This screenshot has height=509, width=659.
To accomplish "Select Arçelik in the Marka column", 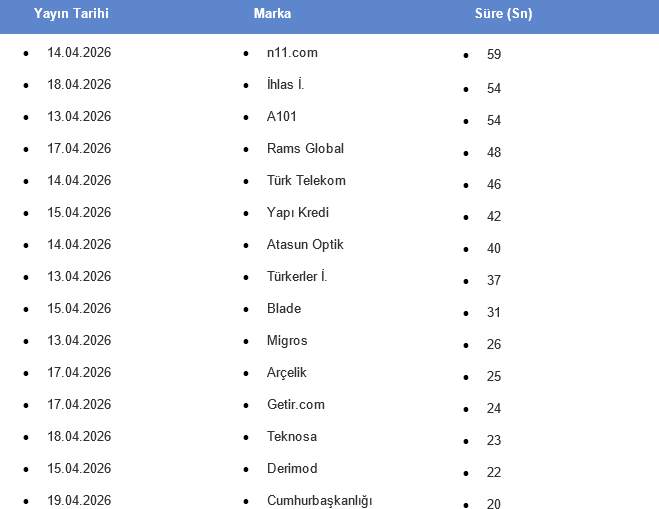I will point(287,372).
